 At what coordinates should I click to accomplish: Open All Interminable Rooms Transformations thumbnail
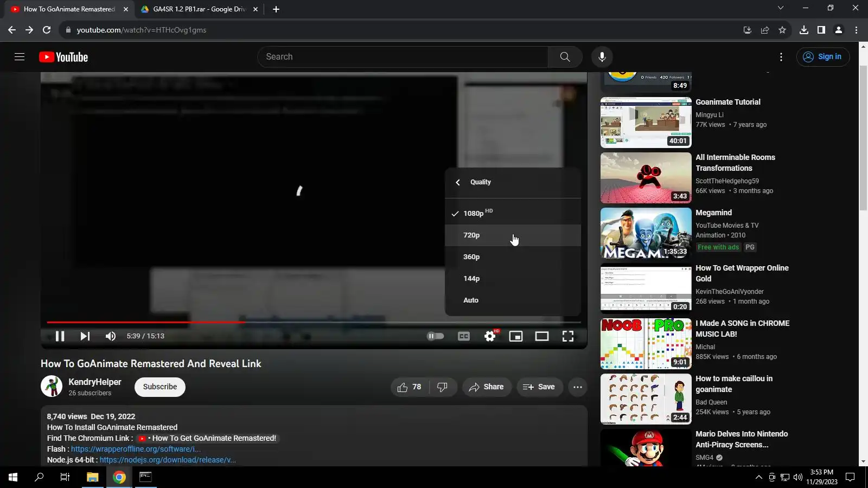[646, 178]
